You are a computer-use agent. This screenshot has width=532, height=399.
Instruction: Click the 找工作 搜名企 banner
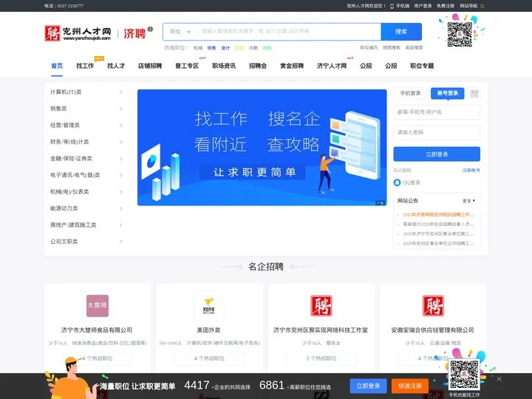click(x=262, y=148)
